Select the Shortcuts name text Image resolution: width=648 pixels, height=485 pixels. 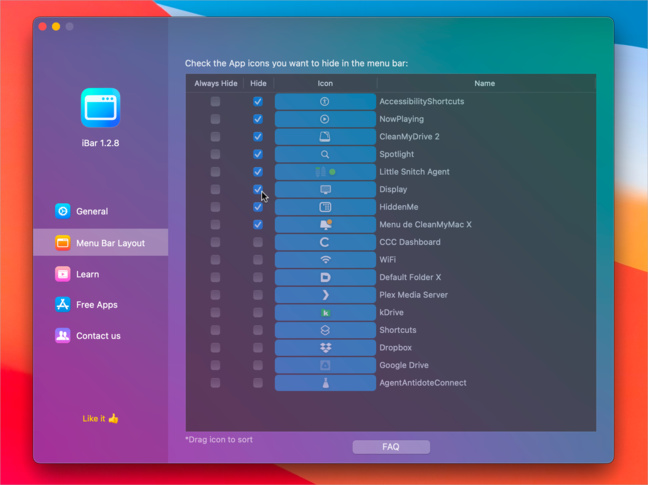(398, 330)
